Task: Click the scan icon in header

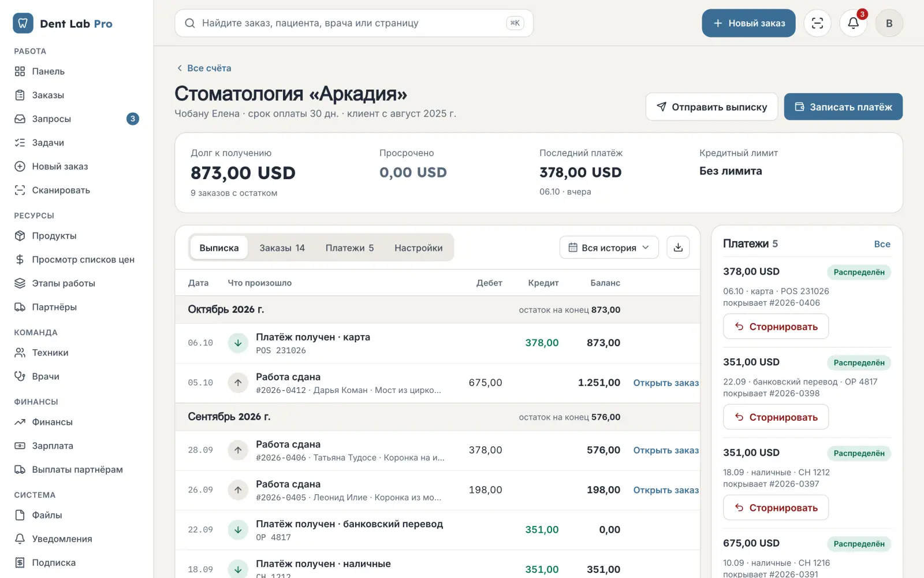Action: (817, 23)
